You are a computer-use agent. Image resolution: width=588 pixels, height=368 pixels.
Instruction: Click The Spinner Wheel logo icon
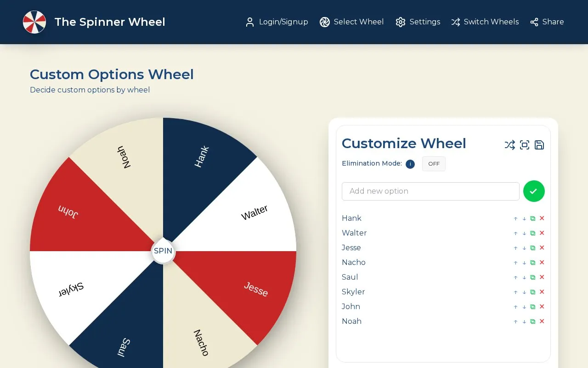click(34, 22)
